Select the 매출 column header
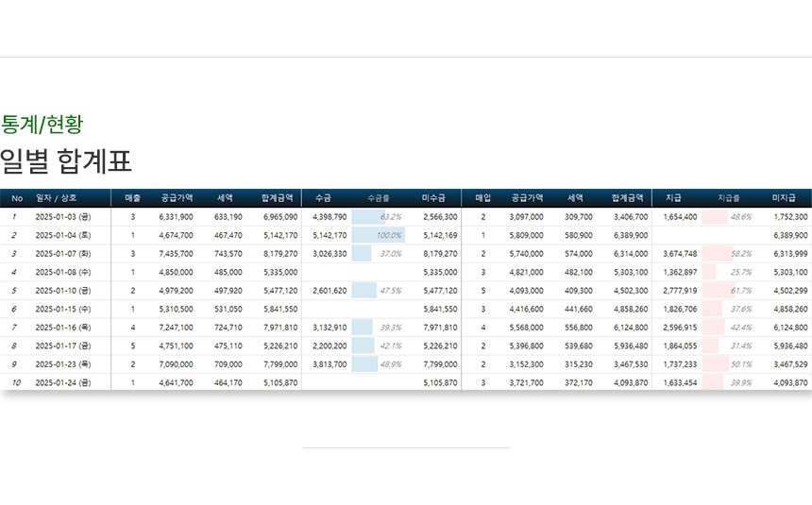 132,198
